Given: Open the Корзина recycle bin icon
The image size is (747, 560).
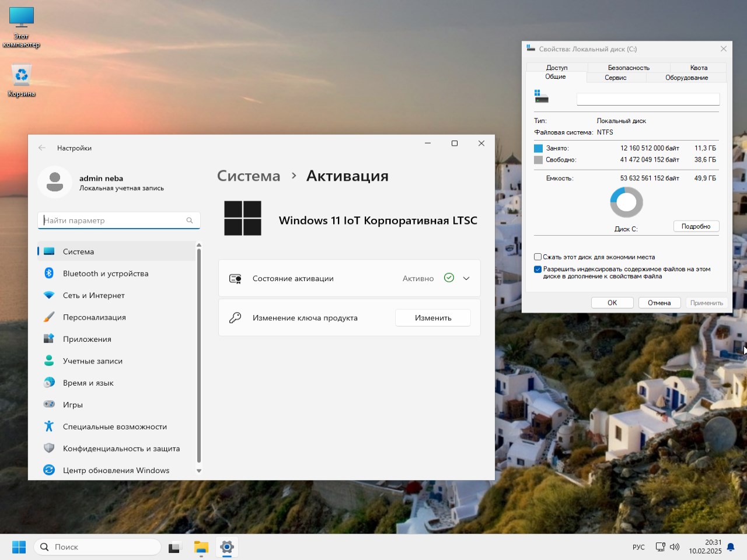Looking at the screenshot, I should [22, 80].
